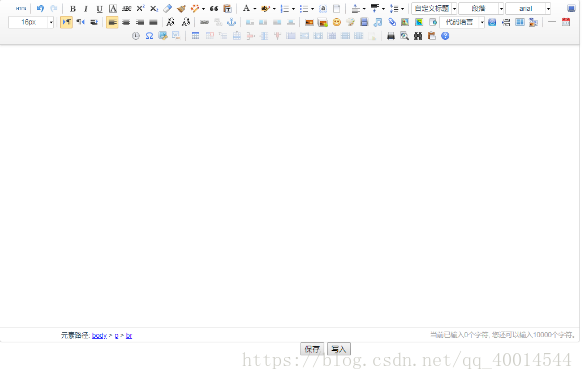Toggle italic formatting
Image resolution: width=583 pixels, height=380 pixels.
point(86,9)
